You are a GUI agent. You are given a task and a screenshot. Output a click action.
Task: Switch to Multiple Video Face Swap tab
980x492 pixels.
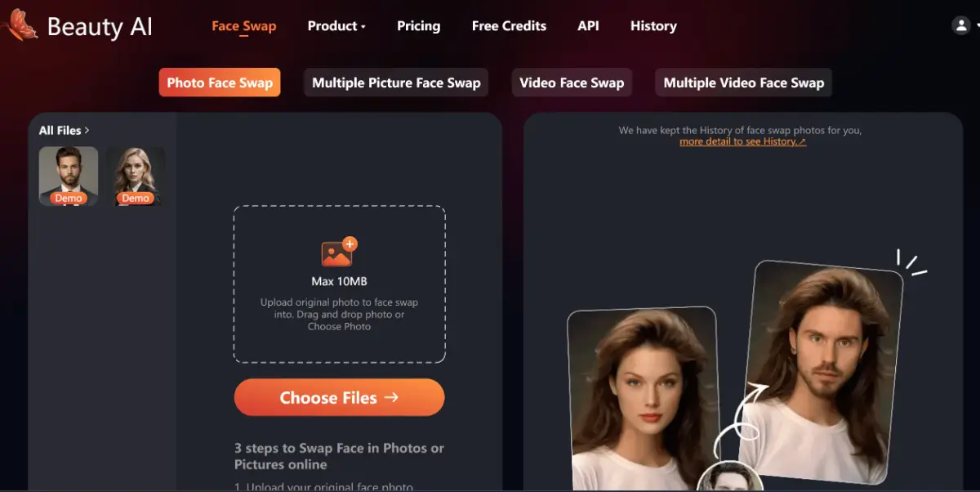click(743, 83)
